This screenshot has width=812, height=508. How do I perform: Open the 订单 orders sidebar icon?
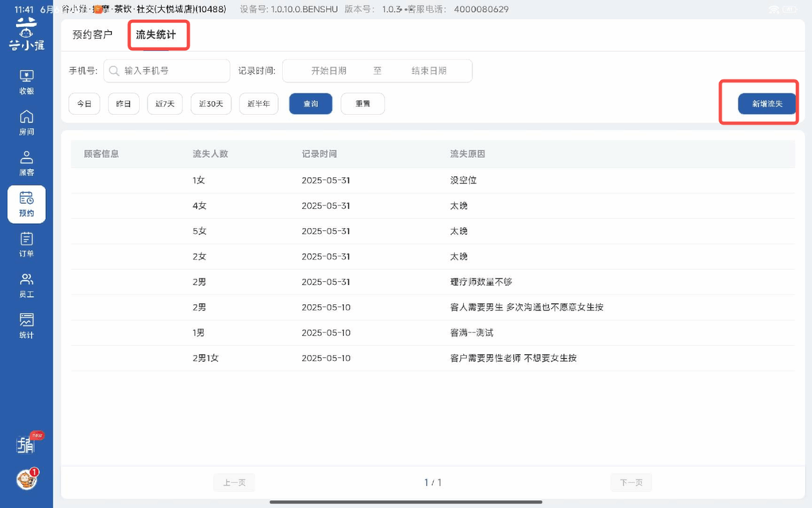[x=26, y=244]
